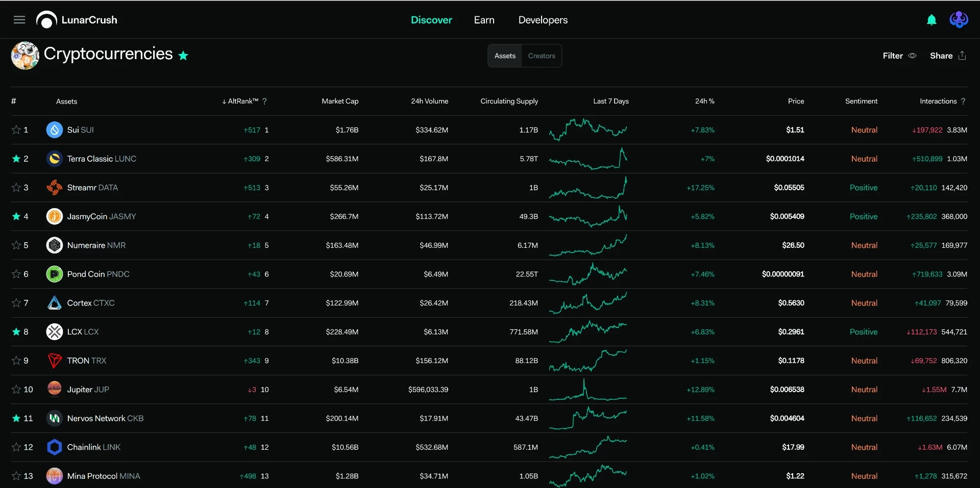Screen dimensions: 980x488
Task: Click the Share button
Action: (948, 56)
